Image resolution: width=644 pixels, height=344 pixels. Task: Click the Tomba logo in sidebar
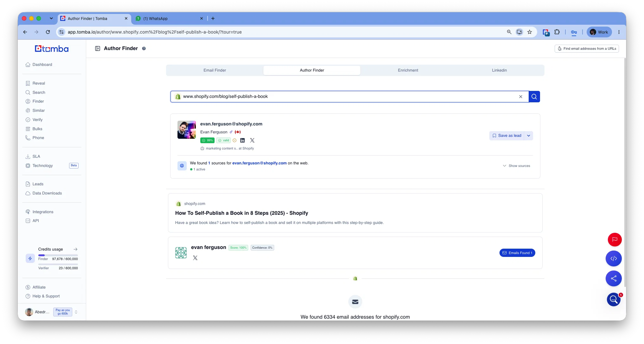point(52,49)
